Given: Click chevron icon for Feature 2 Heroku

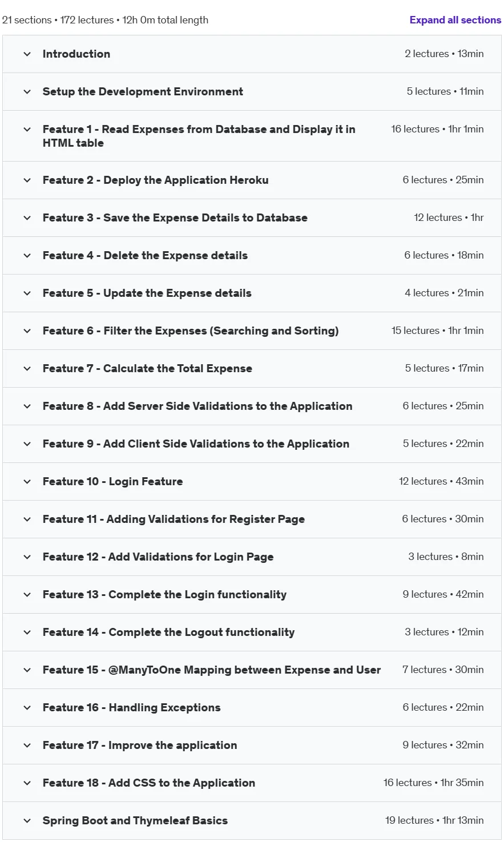Looking at the screenshot, I should (27, 180).
